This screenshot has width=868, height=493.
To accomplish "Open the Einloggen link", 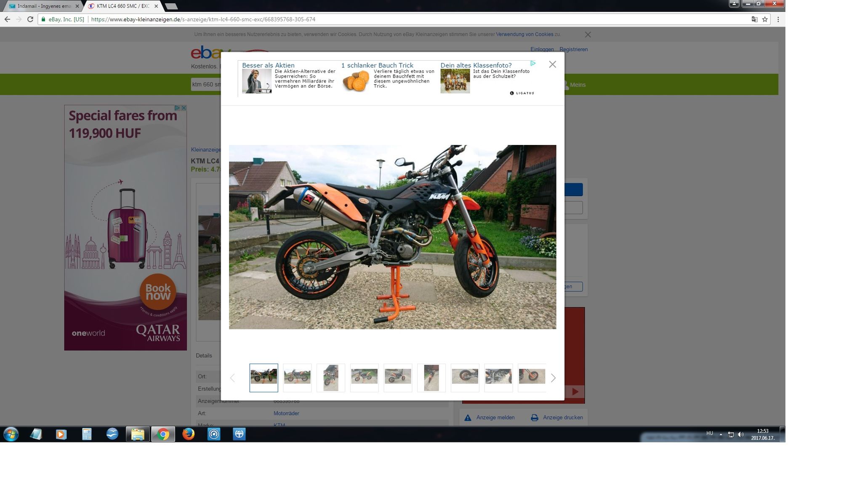I will coord(542,49).
